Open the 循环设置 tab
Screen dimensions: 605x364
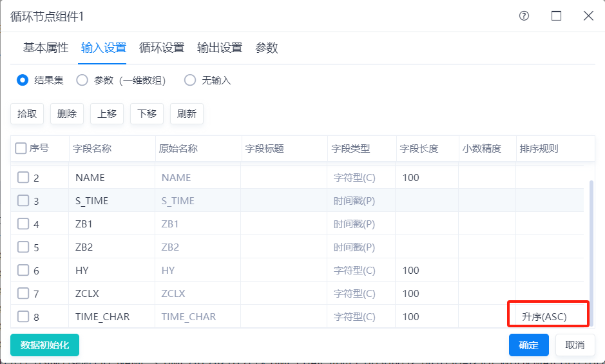click(x=162, y=48)
